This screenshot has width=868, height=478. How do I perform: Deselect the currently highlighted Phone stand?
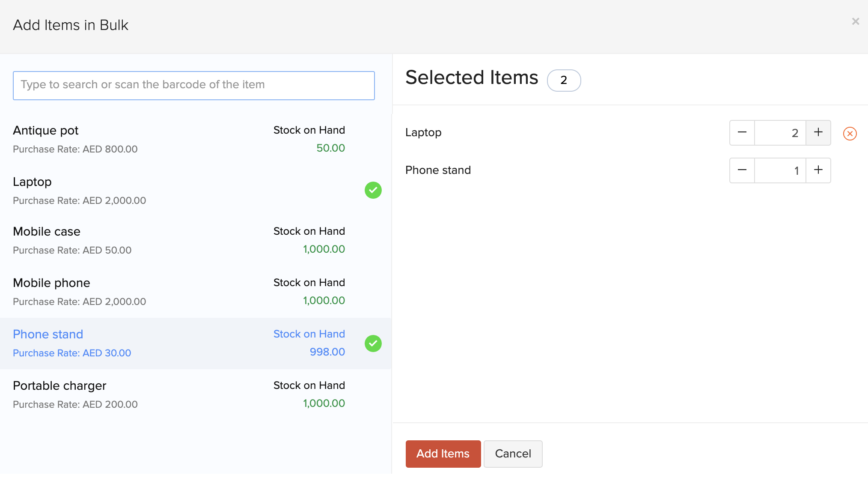click(373, 343)
